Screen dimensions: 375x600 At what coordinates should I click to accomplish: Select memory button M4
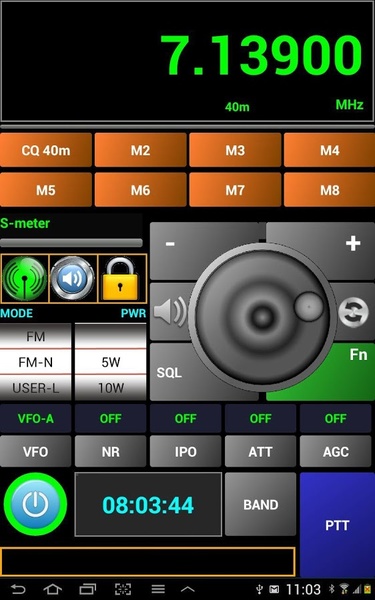pyautogui.click(x=329, y=150)
